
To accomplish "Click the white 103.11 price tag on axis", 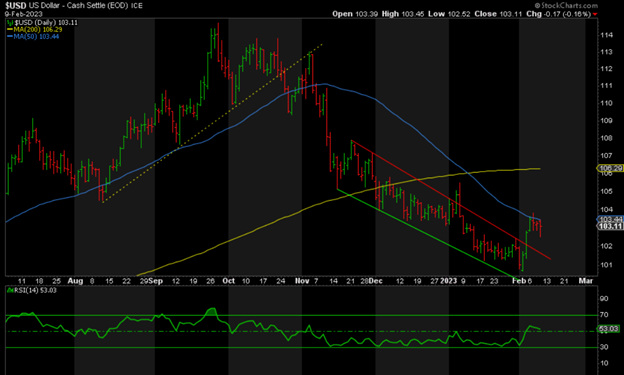I will (x=610, y=226).
